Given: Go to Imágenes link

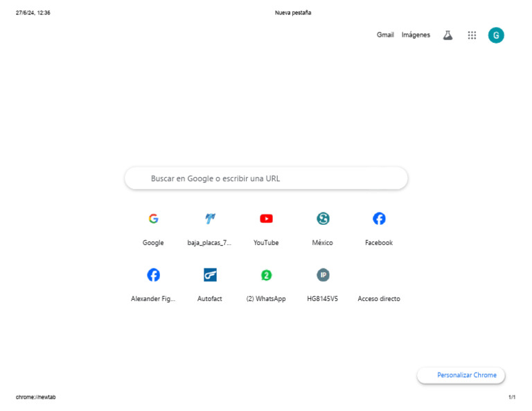Looking at the screenshot, I should tap(416, 35).
